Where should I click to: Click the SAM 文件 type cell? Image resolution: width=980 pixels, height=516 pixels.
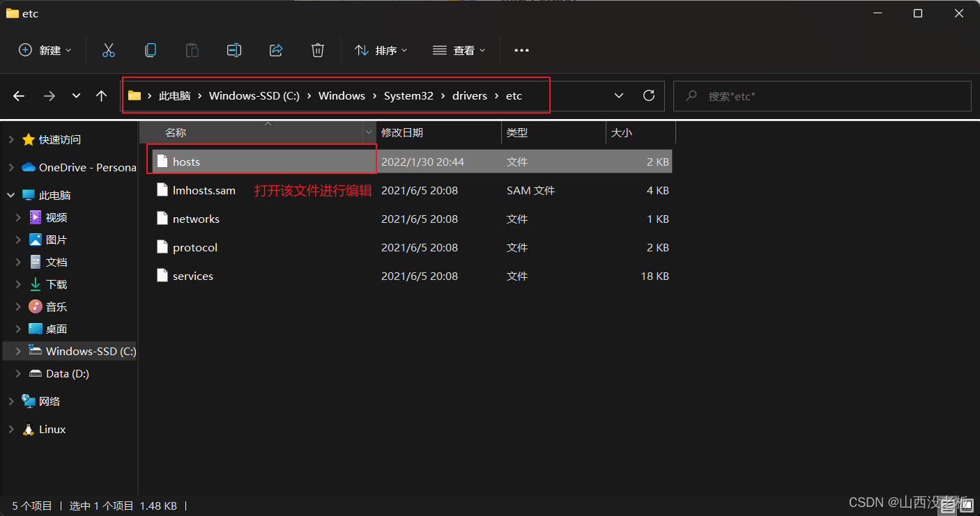coord(530,190)
